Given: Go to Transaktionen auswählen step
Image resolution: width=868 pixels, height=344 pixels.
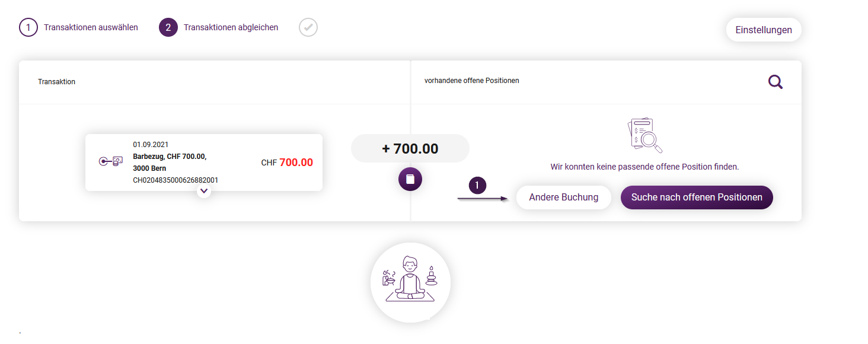Looking at the screenshot, I should coord(91,27).
